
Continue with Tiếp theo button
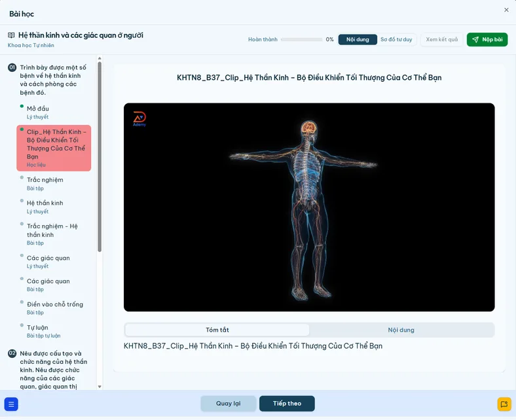(287, 404)
